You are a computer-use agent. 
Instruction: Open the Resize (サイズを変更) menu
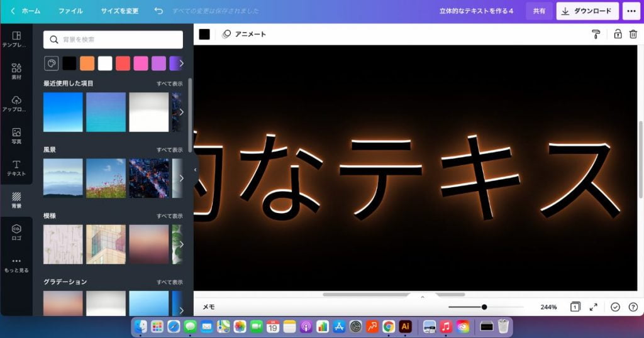click(x=119, y=11)
